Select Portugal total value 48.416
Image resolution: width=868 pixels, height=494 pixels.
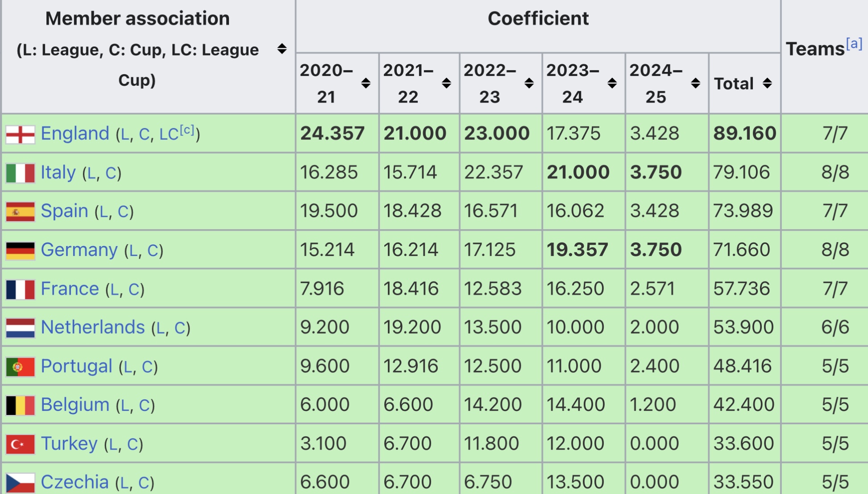coord(742,366)
